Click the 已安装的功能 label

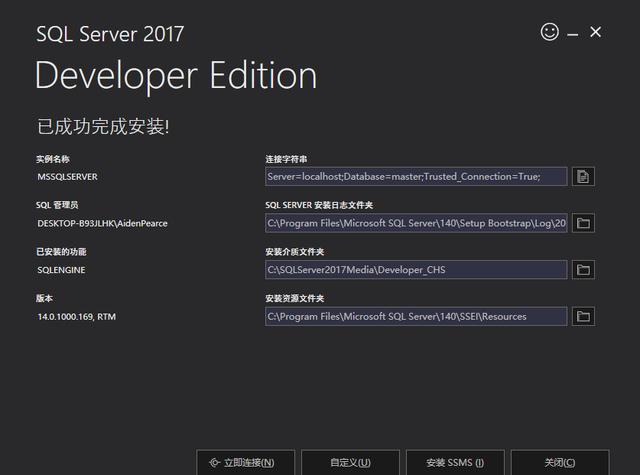tap(61, 252)
